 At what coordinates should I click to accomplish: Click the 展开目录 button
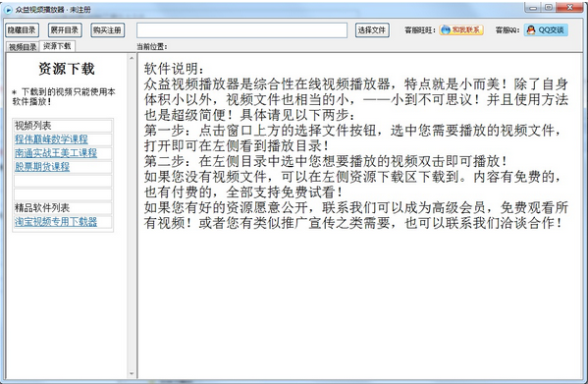(x=65, y=30)
